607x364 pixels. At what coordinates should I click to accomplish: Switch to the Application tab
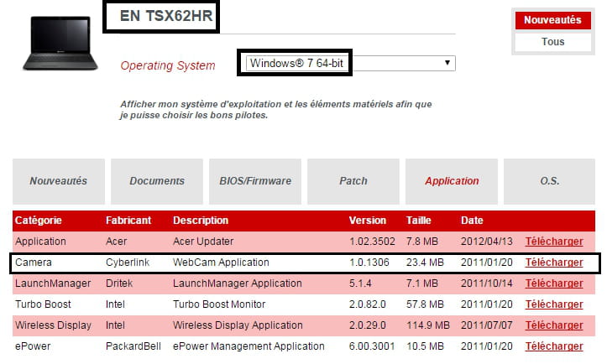point(452,181)
